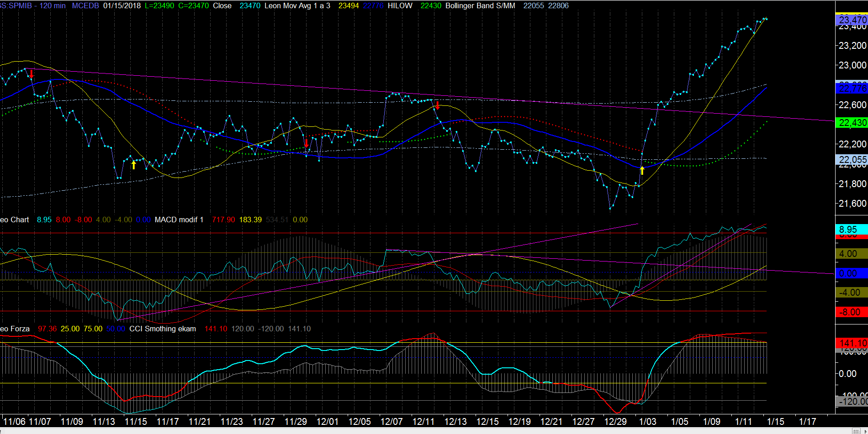Click the '23,200' price axis label
The height and width of the screenshot is (434, 868).
click(852, 46)
